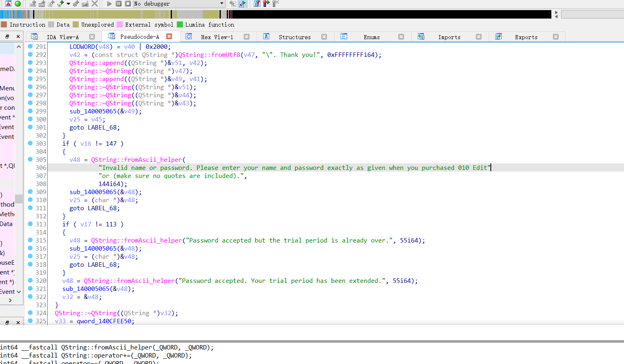Stop the debugger process
This screenshot has width=624, height=364.
pyautogui.click(x=128, y=4)
